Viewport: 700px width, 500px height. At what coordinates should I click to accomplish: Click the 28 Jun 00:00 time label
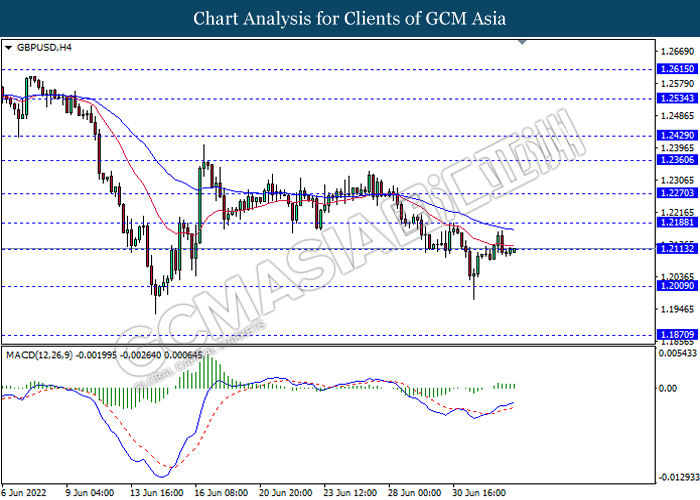(x=415, y=493)
